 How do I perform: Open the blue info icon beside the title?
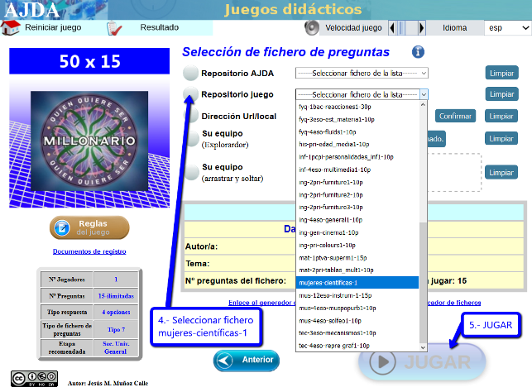click(418, 52)
